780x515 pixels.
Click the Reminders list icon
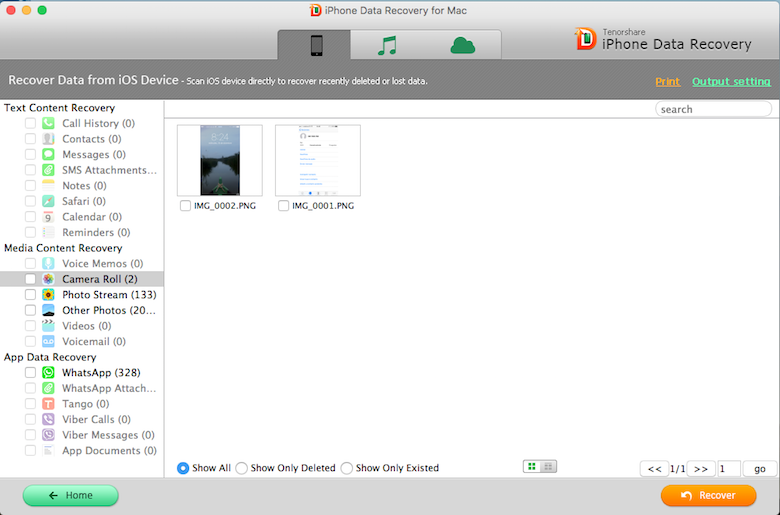tap(48, 232)
